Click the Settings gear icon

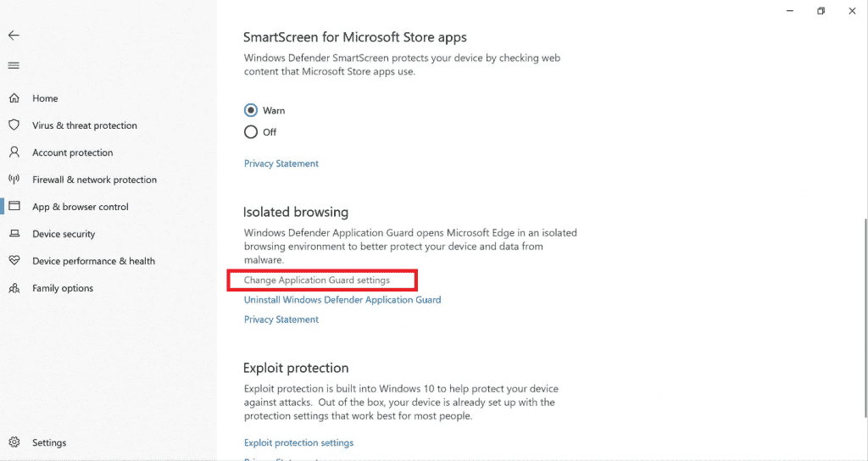(x=14, y=442)
